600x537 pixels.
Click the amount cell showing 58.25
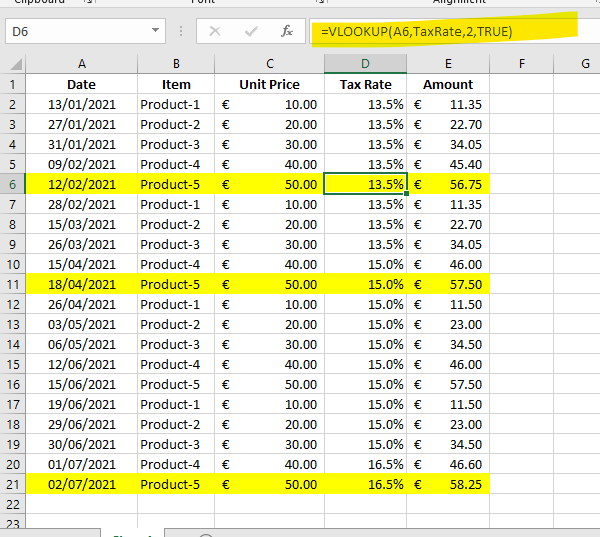point(448,484)
